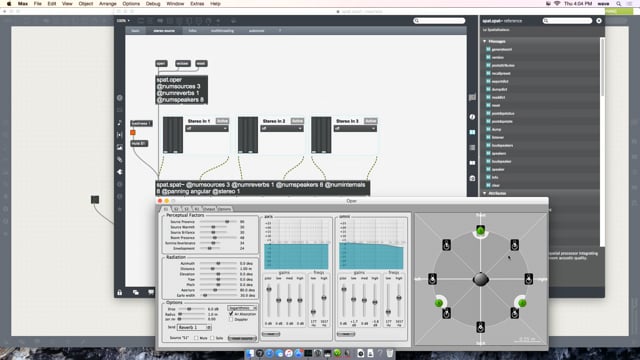Click the right-side speaker icon in viewer
The width and height of the screenshot is (640, 360).
529,279
